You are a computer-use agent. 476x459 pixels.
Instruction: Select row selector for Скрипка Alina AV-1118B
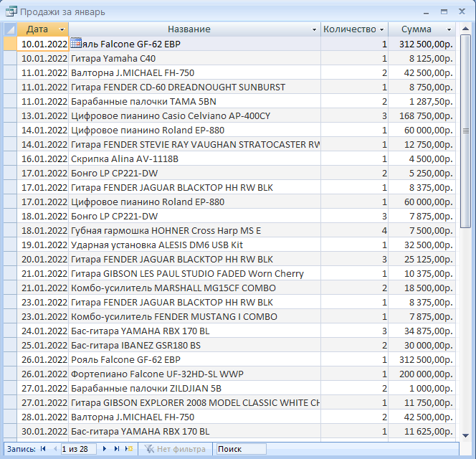pos(10,159)
